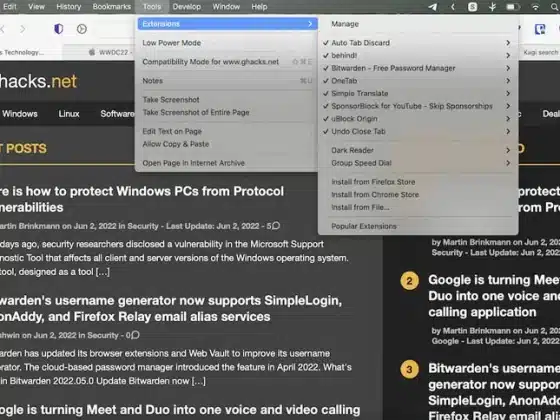The height and width of the screenshot is (420, 560).
Task: Open comments icon on Protocol vulnerabilities post
Action: [x=276, y=226]
